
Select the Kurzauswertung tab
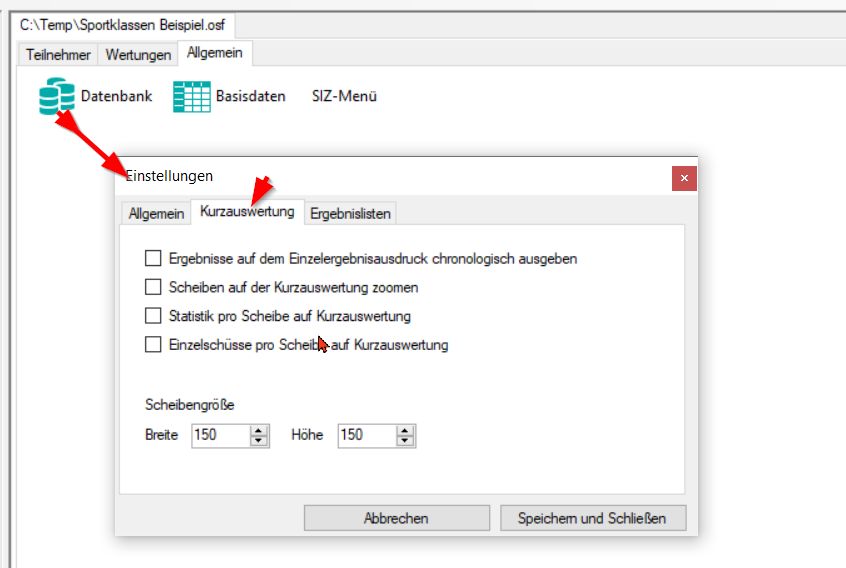click(x=246, y=211)
